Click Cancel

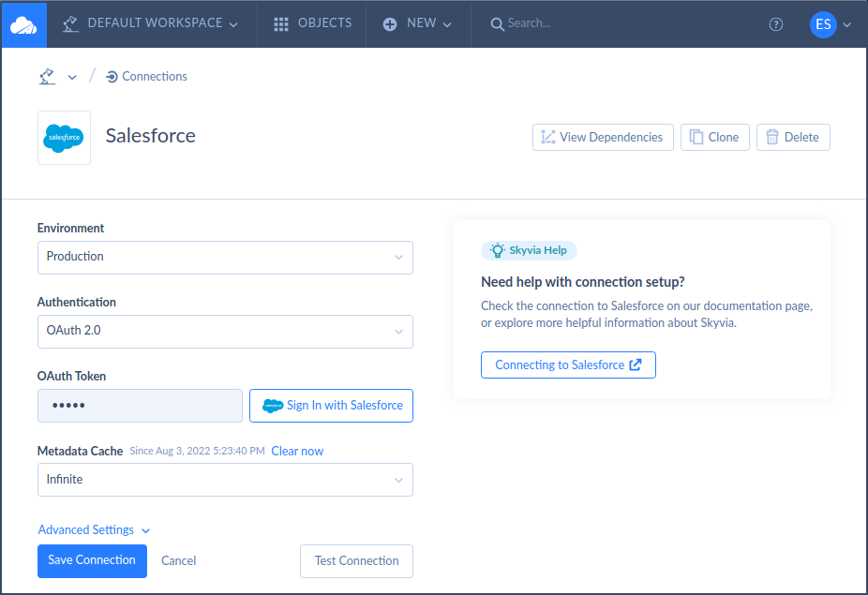[179, 560]
